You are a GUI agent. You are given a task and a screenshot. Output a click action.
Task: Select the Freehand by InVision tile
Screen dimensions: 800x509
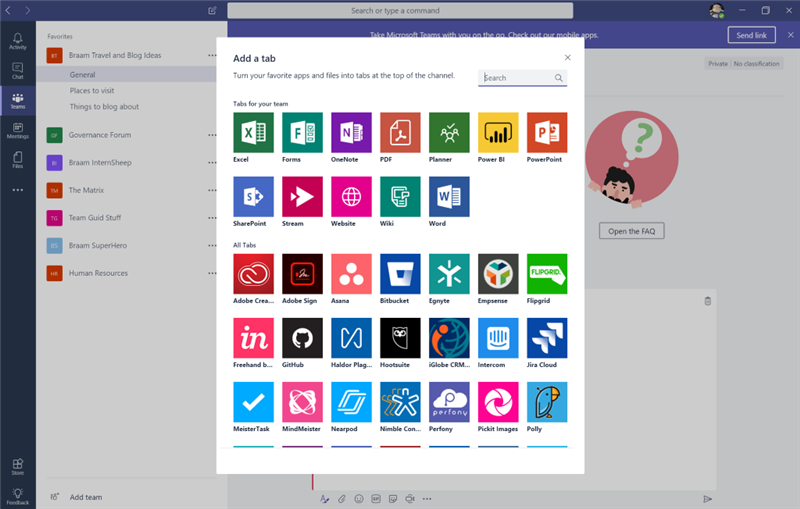pos(253,338)
